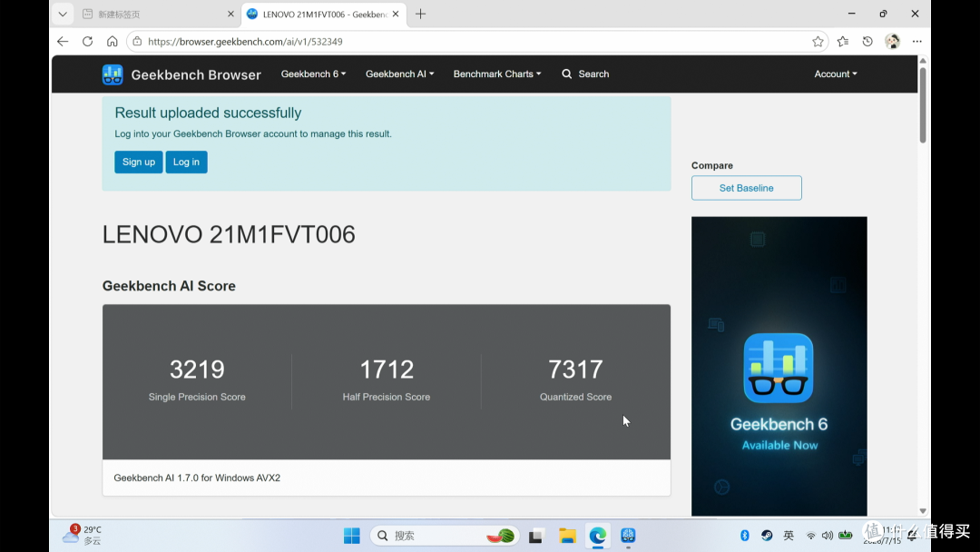The image size is (980, 552).
Task: Open browser history icon
Action: (867, 41)
